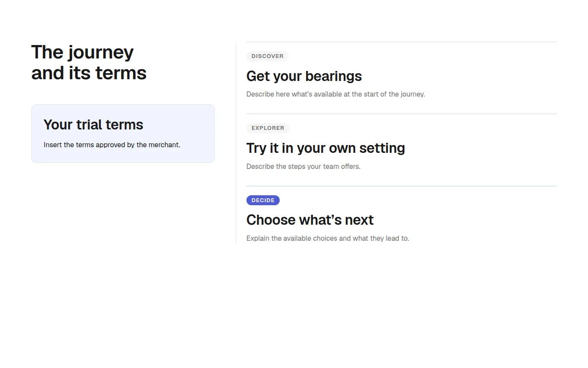This screenshot has width=588, height=368.
Task: Click the word 'setting' in the second step heading
Action: click(x=382, y=148)
